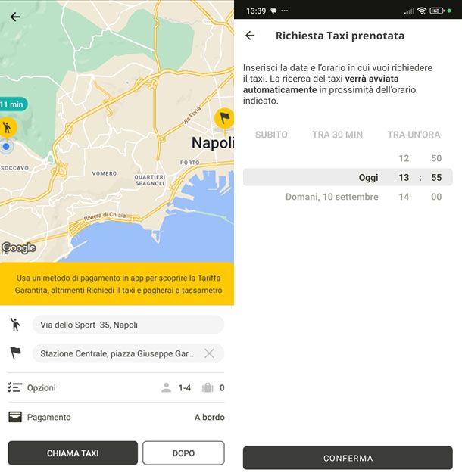Tap the QUARTIERI SPAGNOLI map label
The height and width of the screenshot is (476, 462).
point(150,180)
